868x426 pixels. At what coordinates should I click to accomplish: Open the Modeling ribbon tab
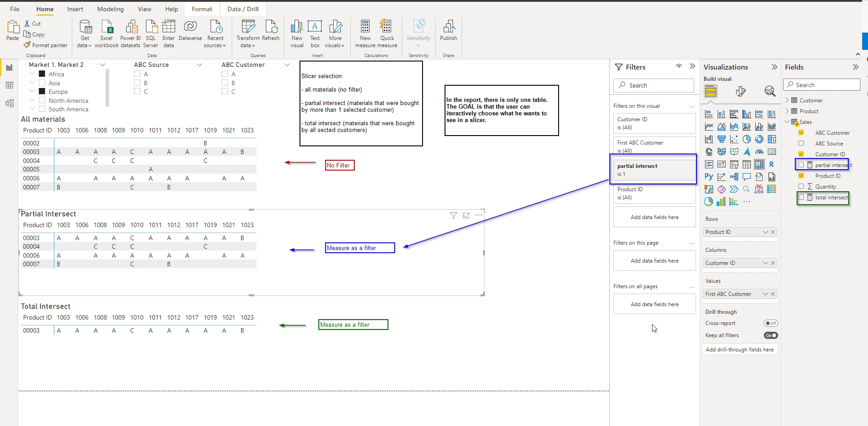[110, 9]
